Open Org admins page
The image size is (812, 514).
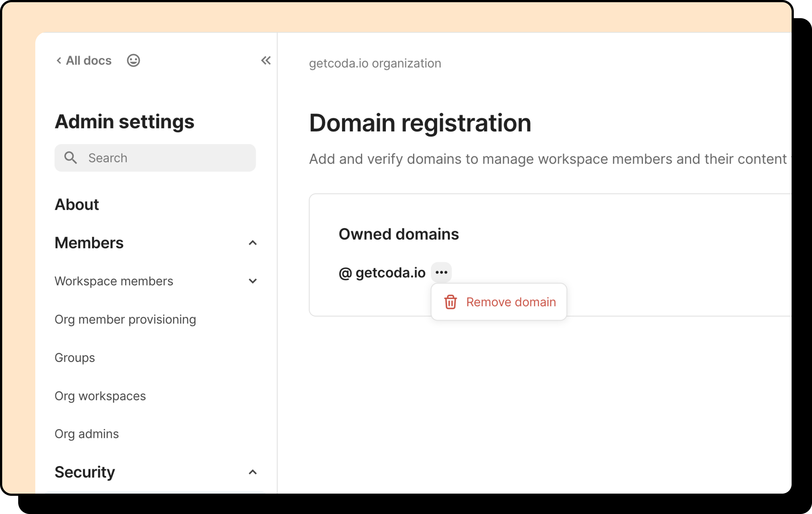coord(87,434)
